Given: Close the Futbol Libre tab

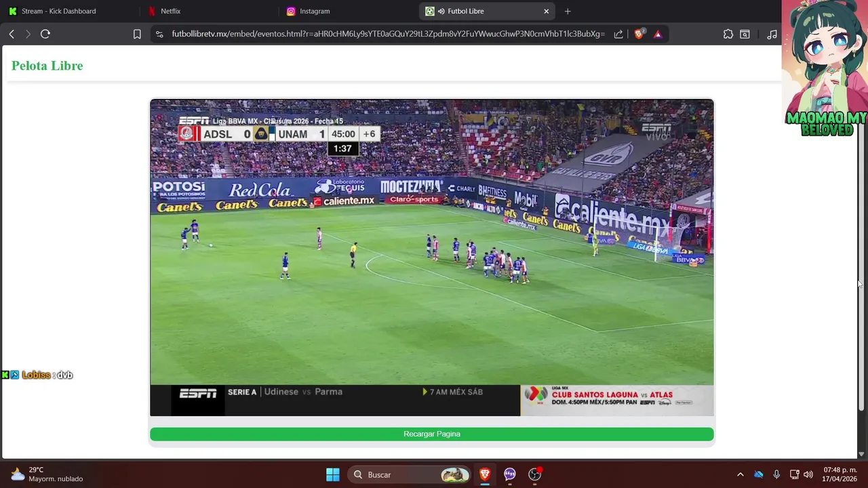Looking at the screenshot, I should point(546,12).
